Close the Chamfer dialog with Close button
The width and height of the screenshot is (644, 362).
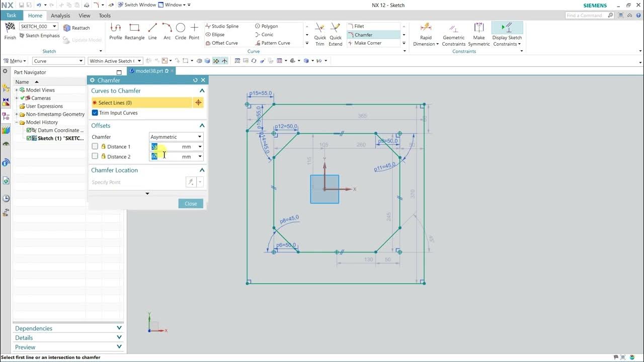[191, 204]
